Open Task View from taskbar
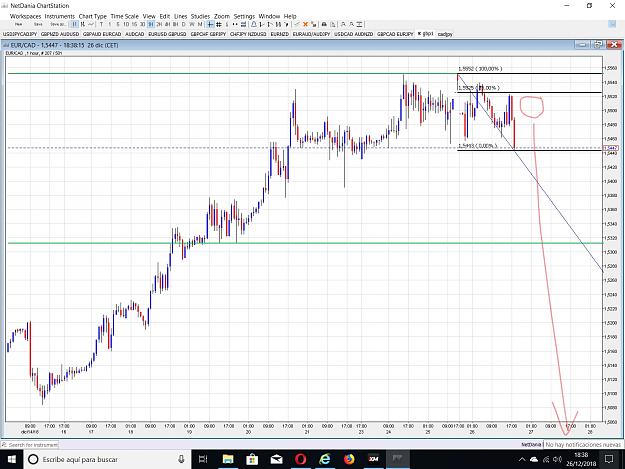Viewport: 625px width, 469px height. [x=203, y=459]
